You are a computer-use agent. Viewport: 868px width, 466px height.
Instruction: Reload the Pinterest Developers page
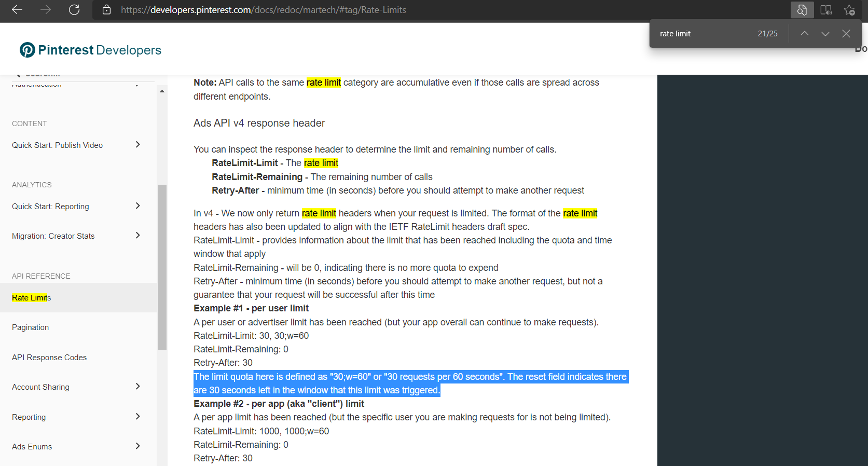[74, 10]
